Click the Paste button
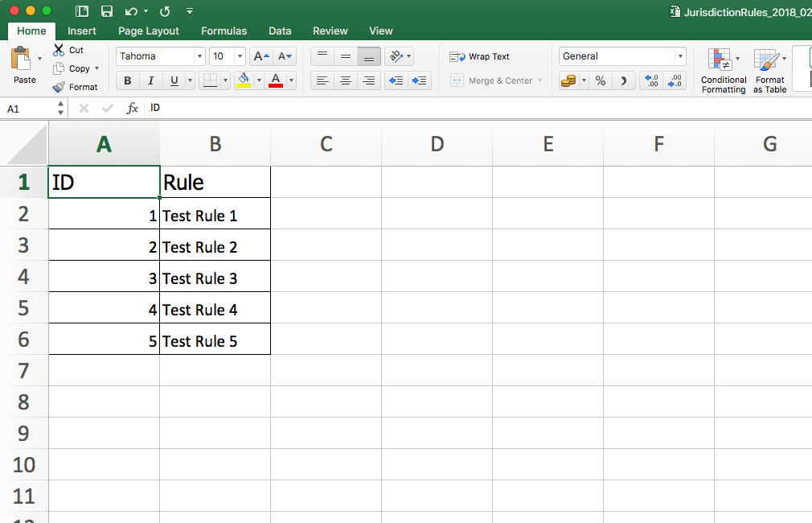The width and height of the screenshot is (812, 523). 24,66
